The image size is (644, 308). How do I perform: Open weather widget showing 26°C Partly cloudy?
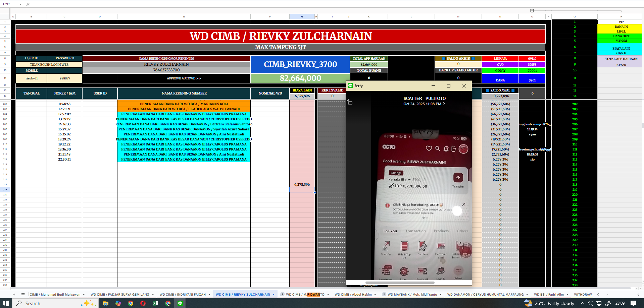click(549, 303)
